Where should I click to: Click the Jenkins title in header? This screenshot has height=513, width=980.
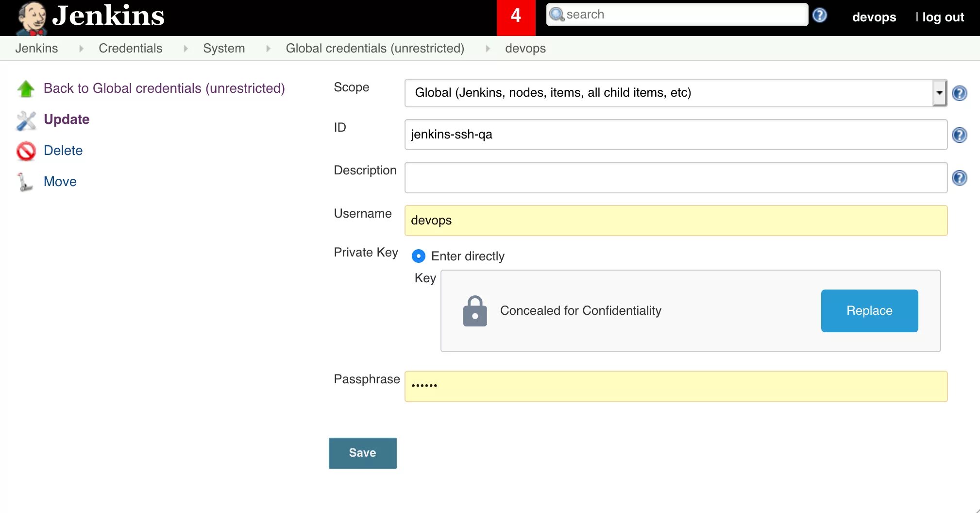[108, 16]
